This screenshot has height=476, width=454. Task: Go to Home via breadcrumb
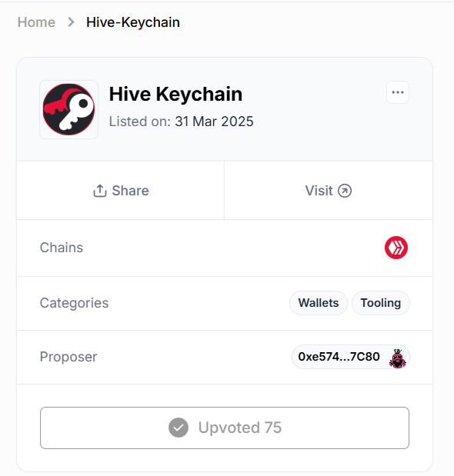click(x=36, y=22)
